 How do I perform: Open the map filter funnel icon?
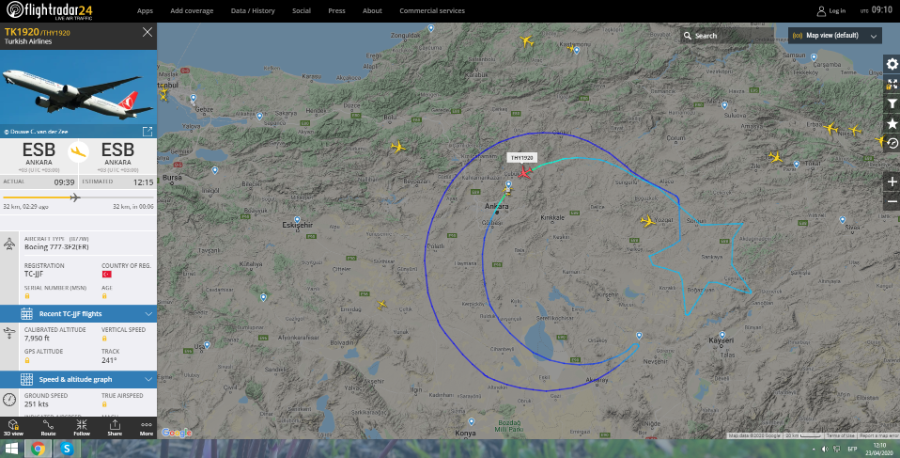click(x=891, y=104)
